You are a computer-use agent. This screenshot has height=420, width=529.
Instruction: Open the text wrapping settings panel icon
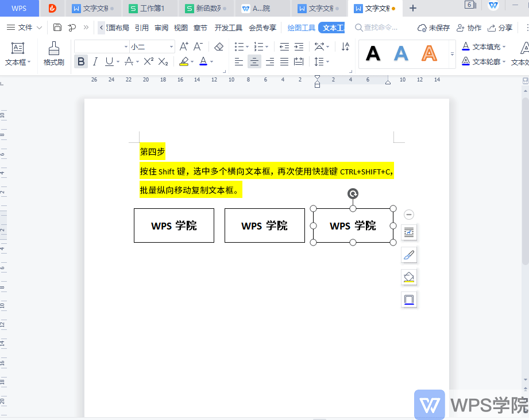coord(409,232)
